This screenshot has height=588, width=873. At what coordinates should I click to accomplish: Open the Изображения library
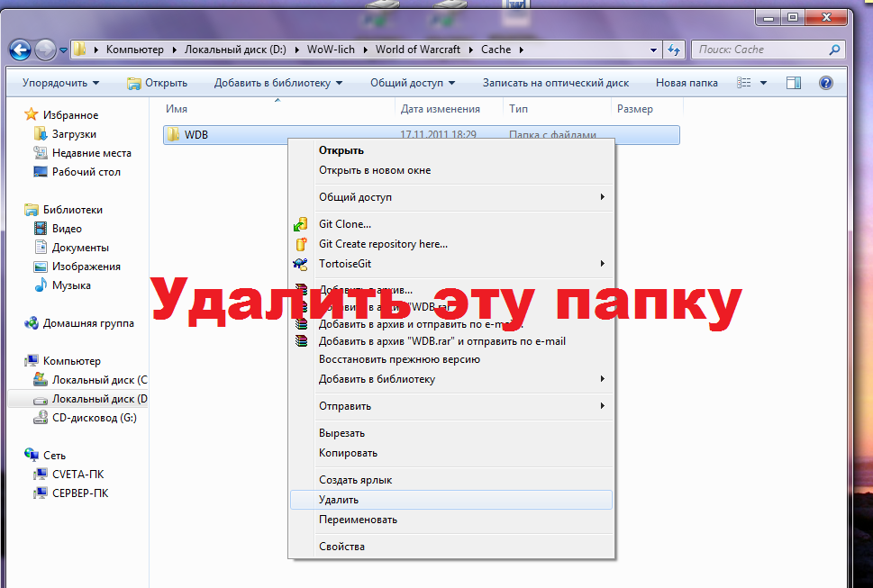coord(86,267)
